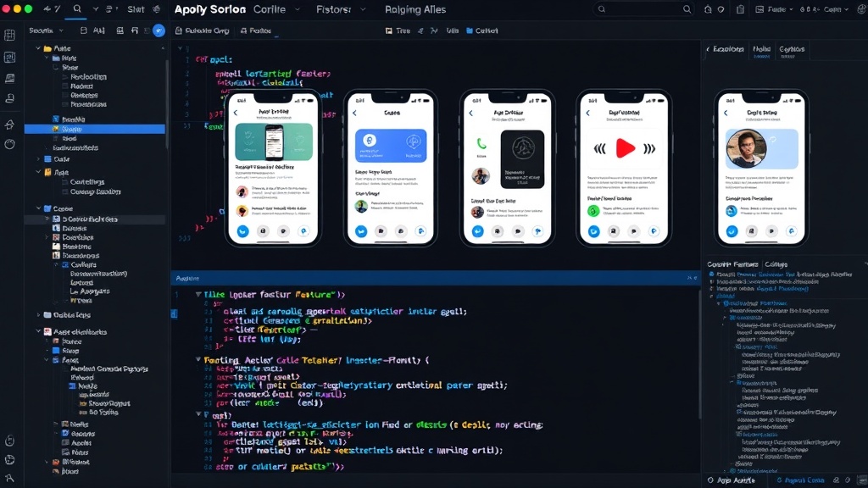Viewport: 868px width, 488px height.
Task: Click the App Acttits item in the status bar
Action: coord(731,480)
